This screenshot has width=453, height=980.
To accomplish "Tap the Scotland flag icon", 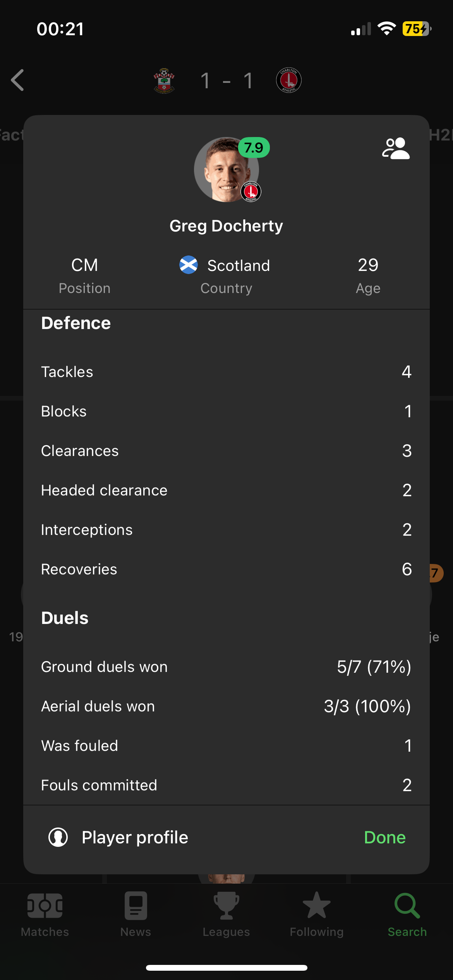I will [189, 265].
